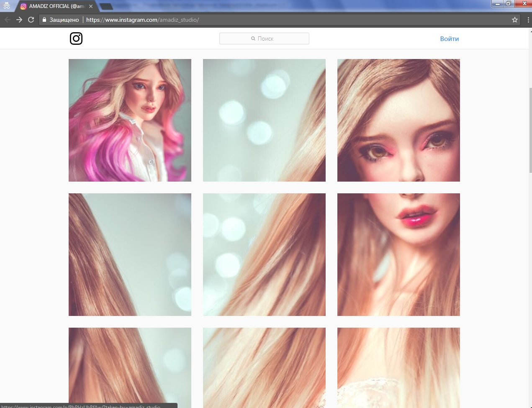Focus the Поиск search field

point(264,38)
